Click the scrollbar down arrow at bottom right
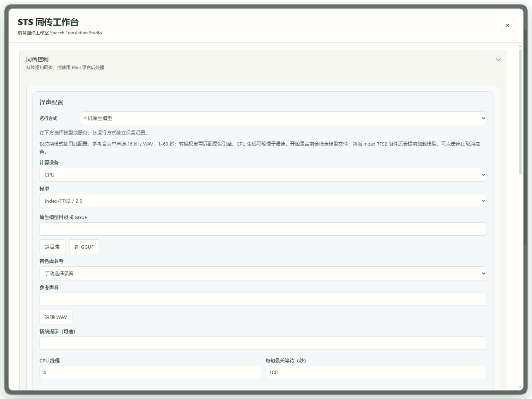Viewport: 532px width, 399px height. tap(520, 387)
